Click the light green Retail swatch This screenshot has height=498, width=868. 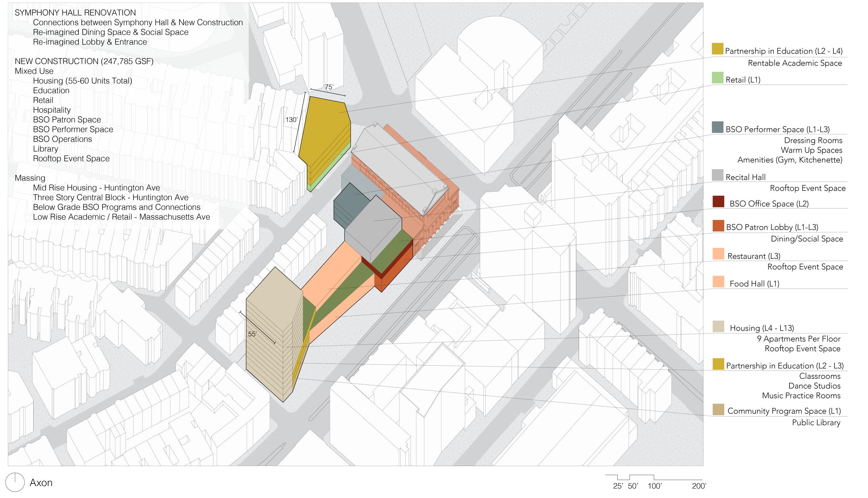[718, 78]
